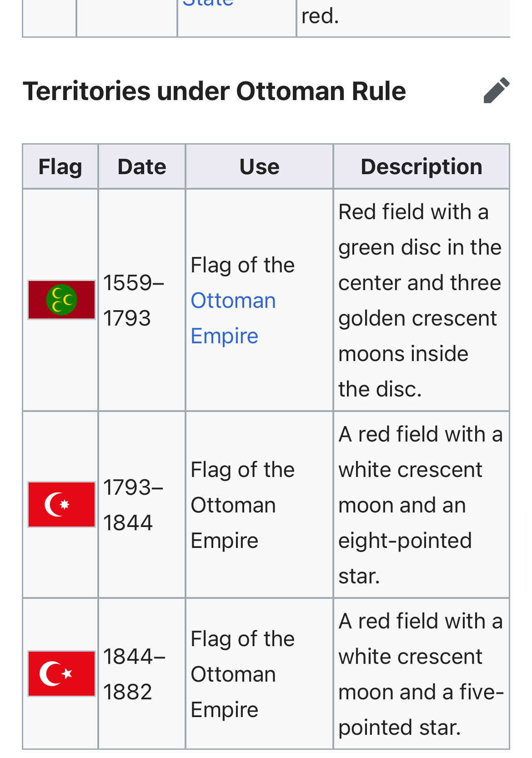Tap the partially visible State link at top

(208, 4)
